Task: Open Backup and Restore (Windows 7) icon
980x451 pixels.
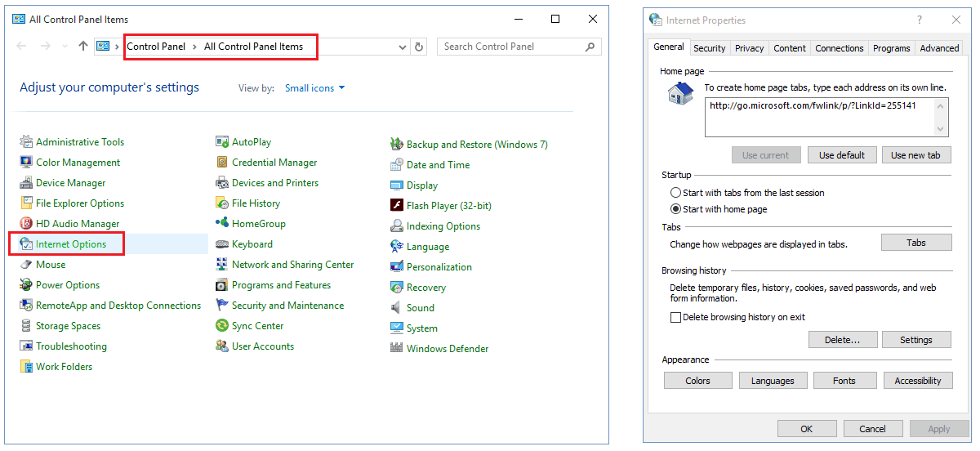Action: pos(397,145)
